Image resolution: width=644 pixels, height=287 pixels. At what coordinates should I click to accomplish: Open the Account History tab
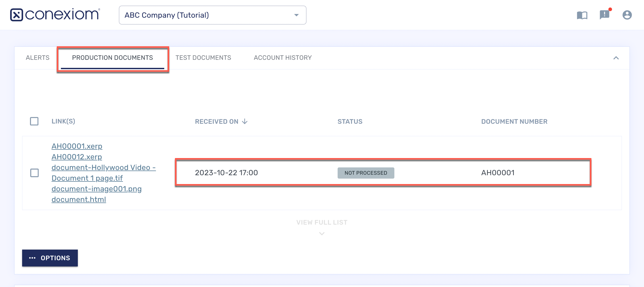click(x=282, y=58)
